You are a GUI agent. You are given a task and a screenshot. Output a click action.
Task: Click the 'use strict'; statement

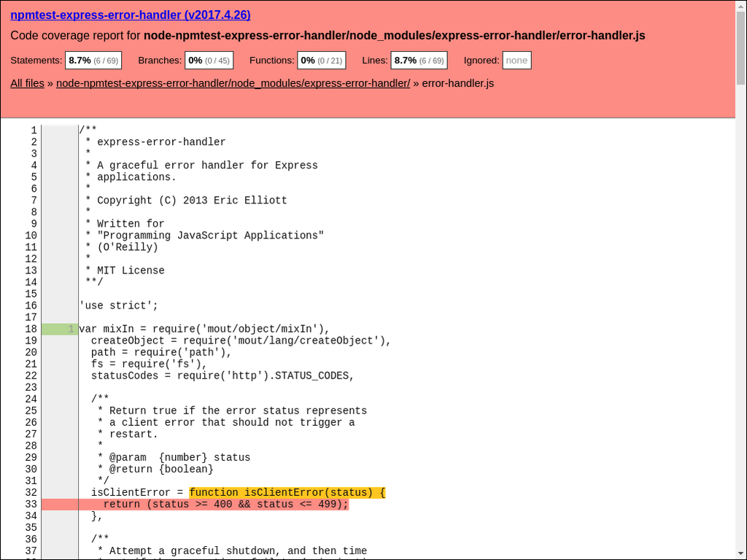[x=118, y=306]
